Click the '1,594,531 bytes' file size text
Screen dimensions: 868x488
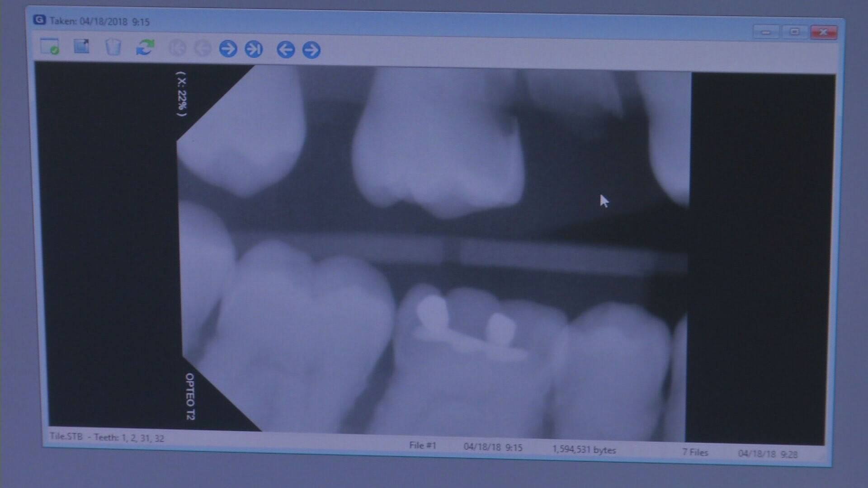pyautogui.click(x=584, y=450)
